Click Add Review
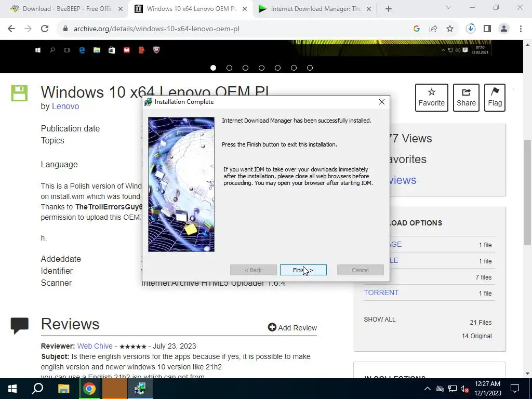This screenshot has width=532, height=399. pyautogui.click(x=292, y=327)
